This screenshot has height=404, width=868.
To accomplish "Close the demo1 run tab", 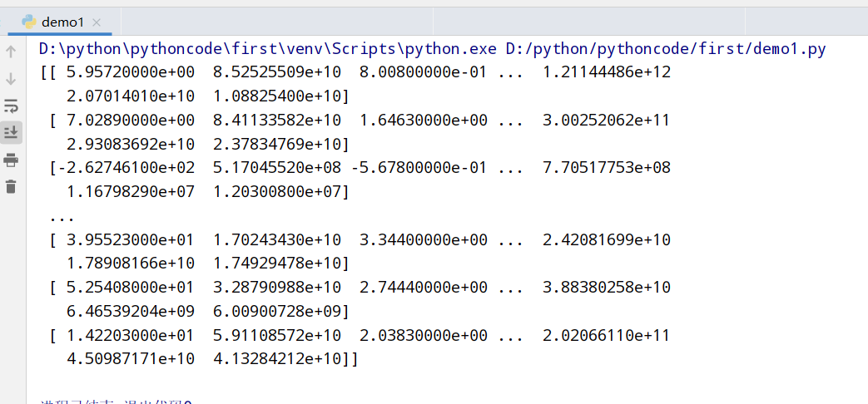I will (97, 22).
